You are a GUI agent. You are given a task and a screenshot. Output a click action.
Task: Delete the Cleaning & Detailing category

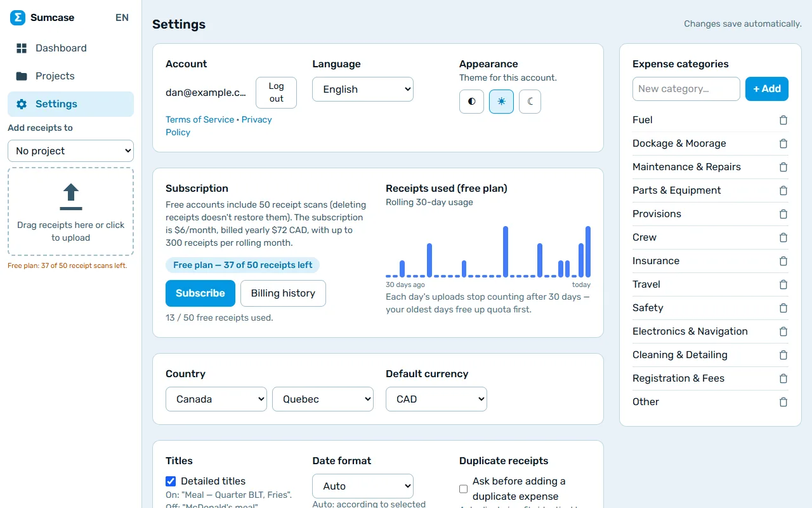pos(783,355)
